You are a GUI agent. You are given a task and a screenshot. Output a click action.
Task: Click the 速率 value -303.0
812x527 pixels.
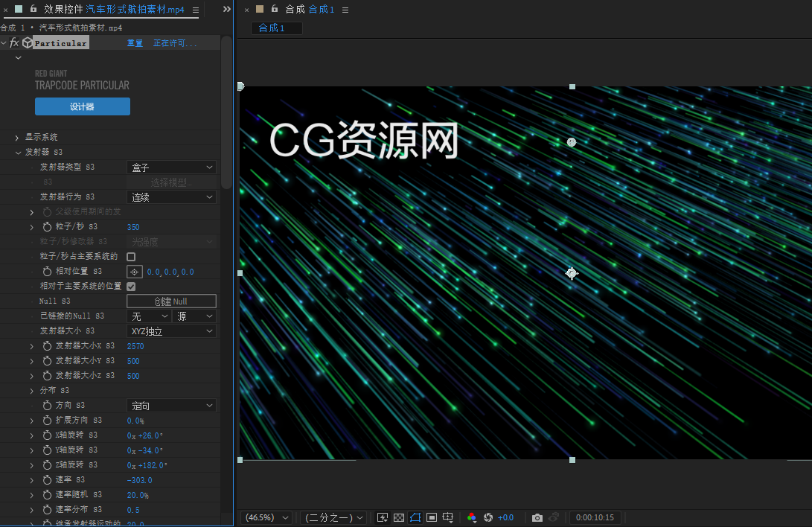[140, 480]
